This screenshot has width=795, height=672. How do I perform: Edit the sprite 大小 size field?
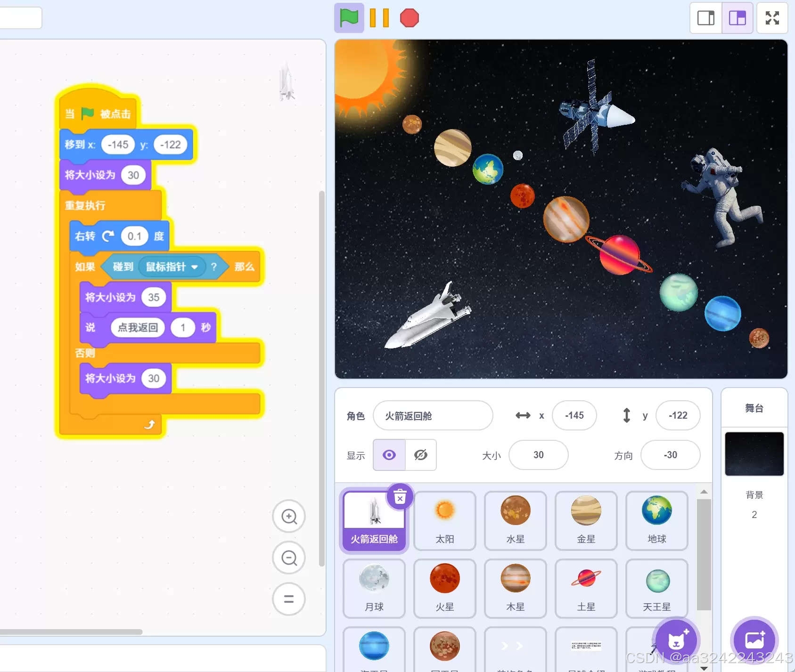539,455
